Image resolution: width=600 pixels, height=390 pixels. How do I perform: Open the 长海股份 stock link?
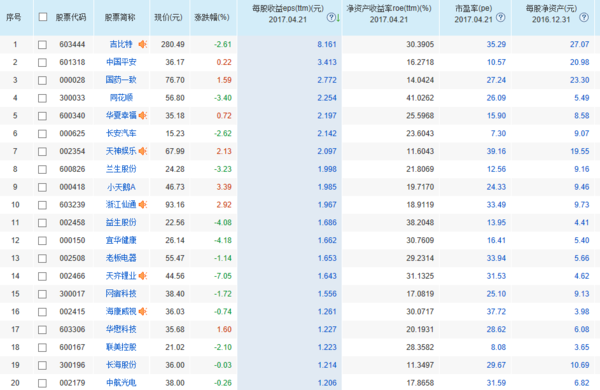point(121,365)
